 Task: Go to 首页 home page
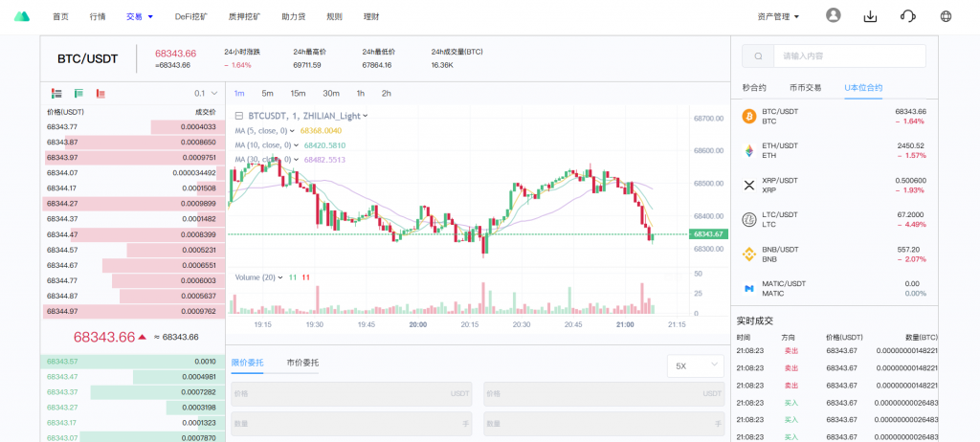[x=60, y=17]
